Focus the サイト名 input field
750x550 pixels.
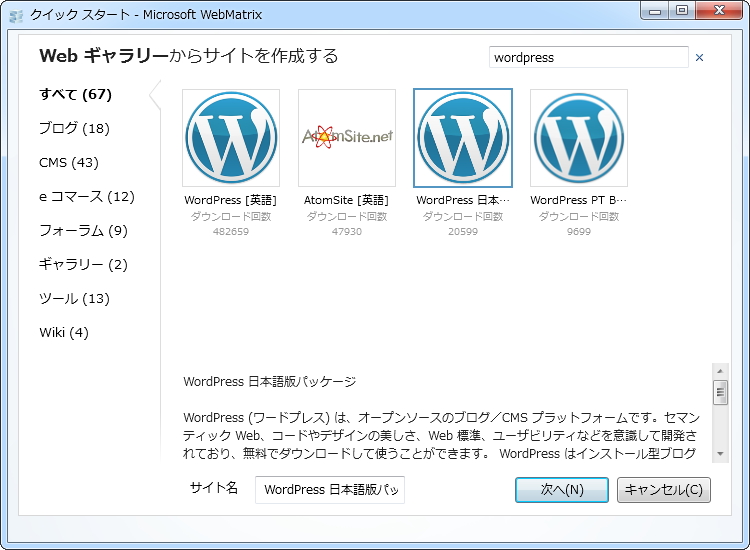(x=330, y=490)
